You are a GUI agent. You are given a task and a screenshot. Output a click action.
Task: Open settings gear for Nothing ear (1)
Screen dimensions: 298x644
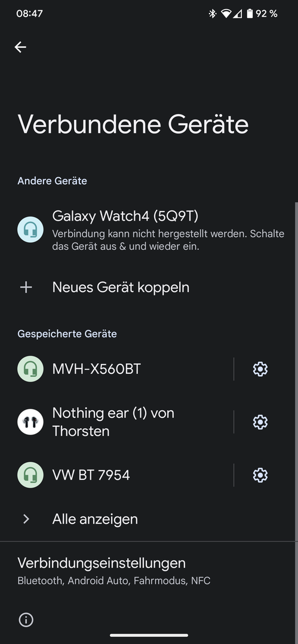click(260, 422)
